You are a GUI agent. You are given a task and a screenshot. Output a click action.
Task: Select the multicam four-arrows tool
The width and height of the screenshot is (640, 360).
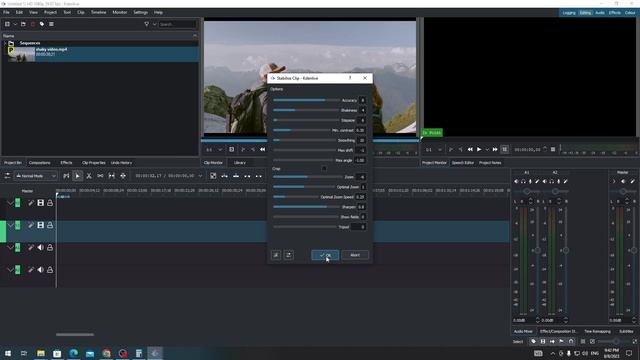pyautogui.click(x=123, y=176)
